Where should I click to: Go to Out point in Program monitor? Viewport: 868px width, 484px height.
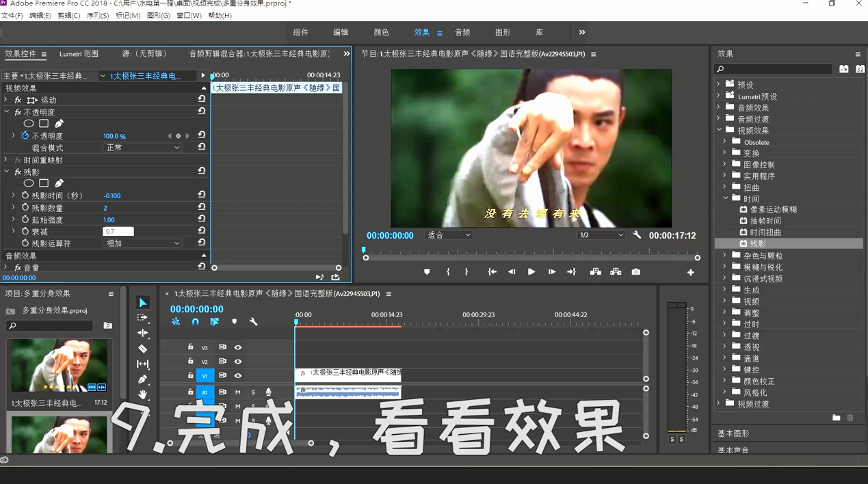[571, 272]
